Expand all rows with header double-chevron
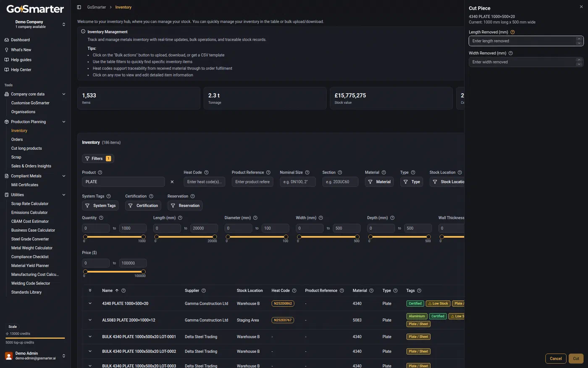Screen dimensions: 588x368 tap(90, 291)
